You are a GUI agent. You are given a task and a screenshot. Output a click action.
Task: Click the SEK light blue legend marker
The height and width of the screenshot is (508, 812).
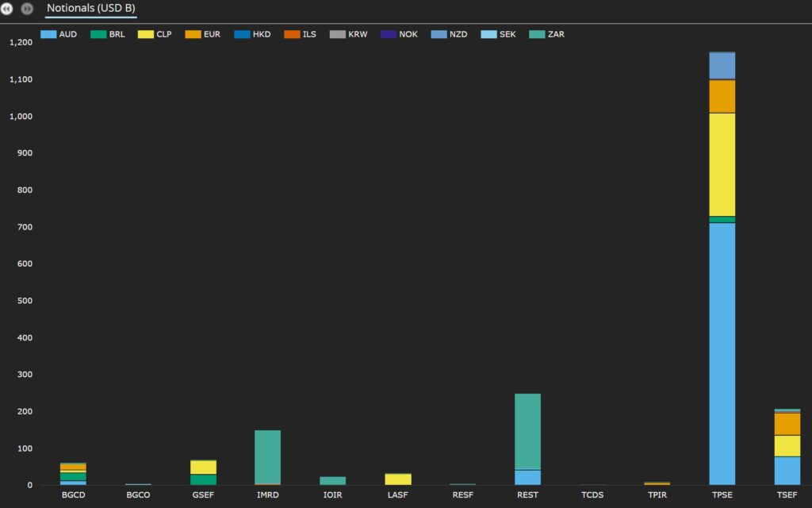click(488, 35)
